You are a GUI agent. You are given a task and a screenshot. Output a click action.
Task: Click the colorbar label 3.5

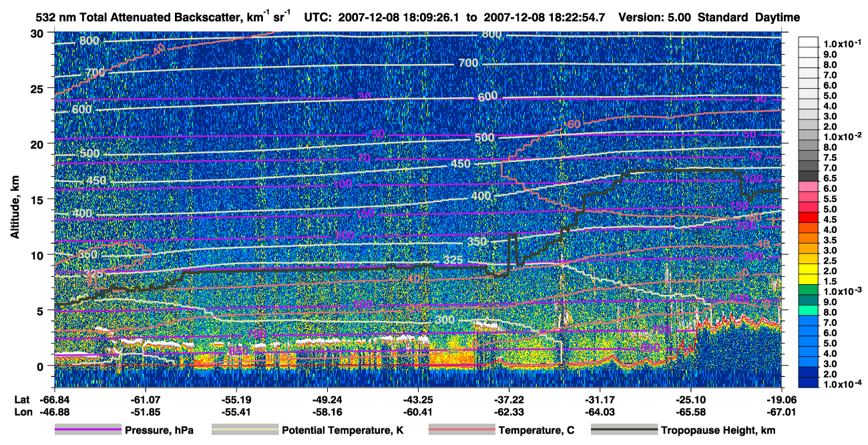[x=830, y=240]
